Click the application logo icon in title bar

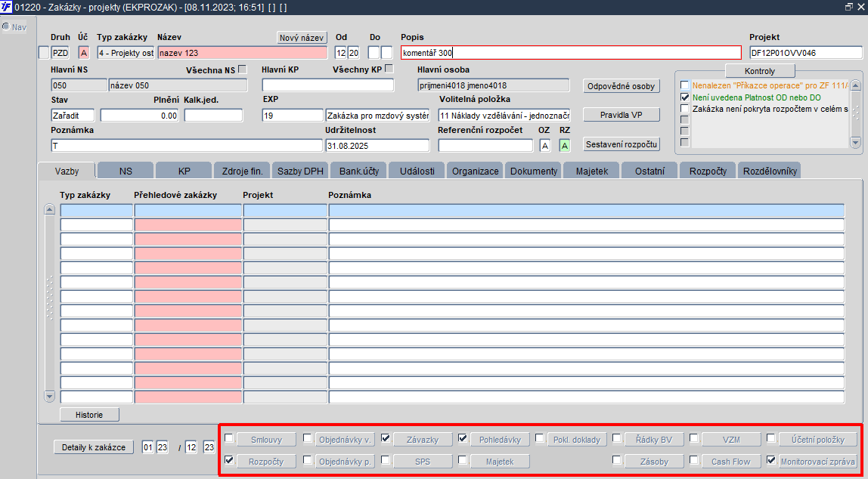coord(8,8)
